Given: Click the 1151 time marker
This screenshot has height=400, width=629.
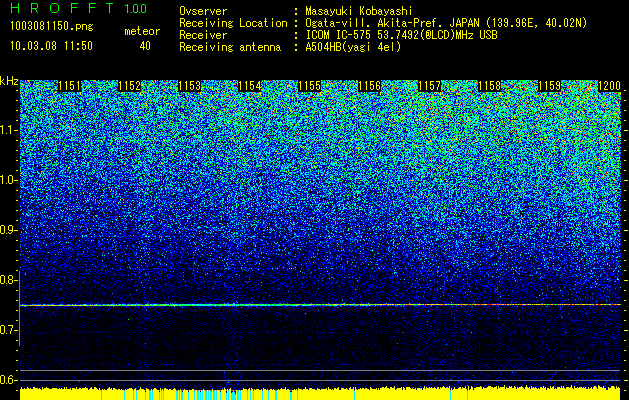Looking at the screenshot, I should coord(69,86).
